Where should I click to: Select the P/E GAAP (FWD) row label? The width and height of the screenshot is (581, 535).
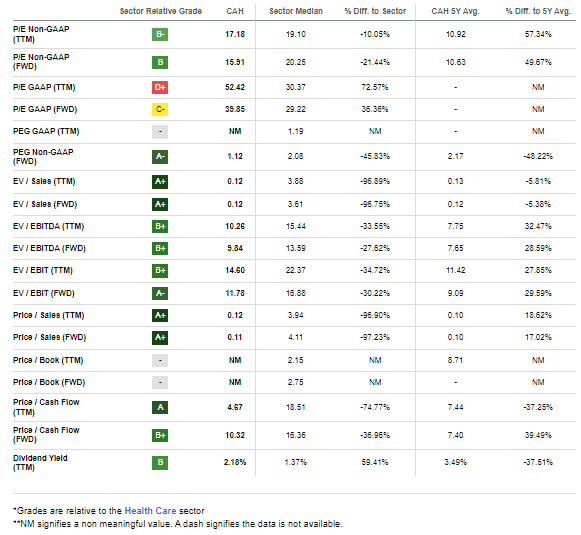[x=45, y=109]
